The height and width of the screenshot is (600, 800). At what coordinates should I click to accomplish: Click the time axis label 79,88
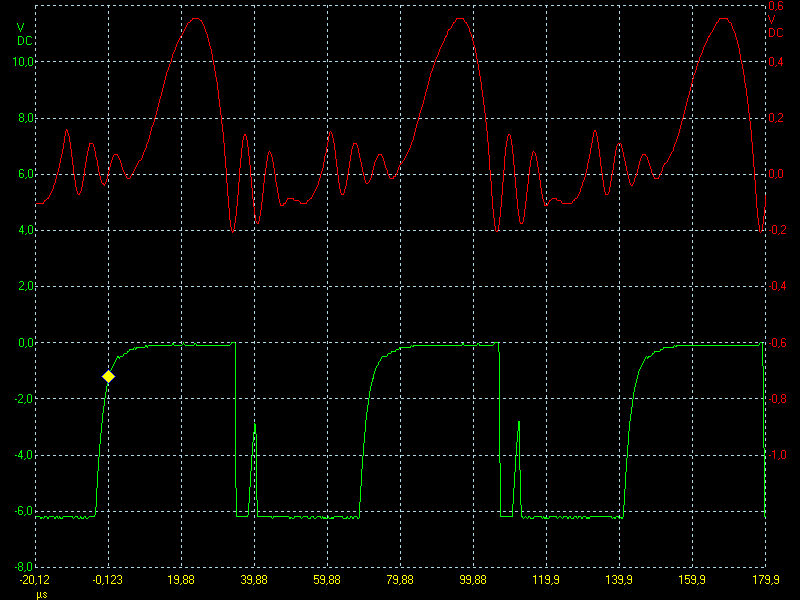400,580
